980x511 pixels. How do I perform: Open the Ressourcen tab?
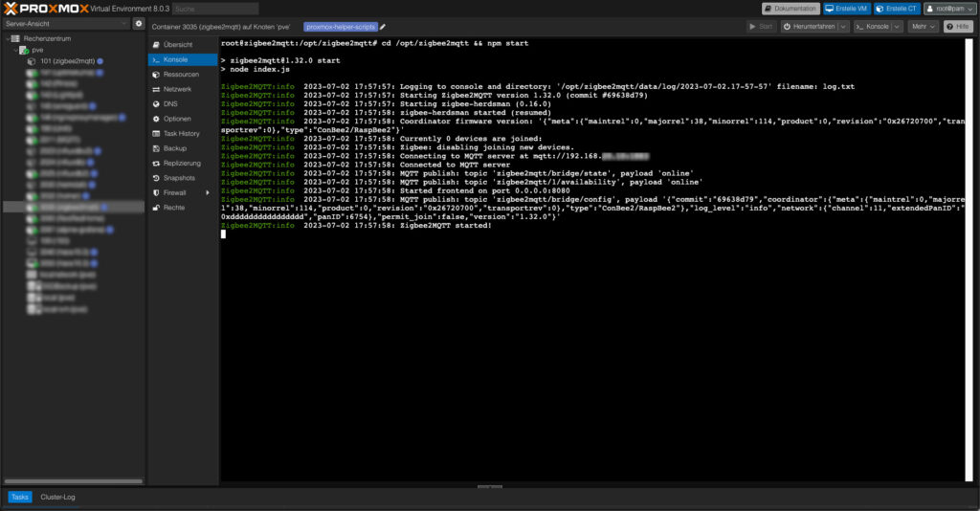click(183, 75)
